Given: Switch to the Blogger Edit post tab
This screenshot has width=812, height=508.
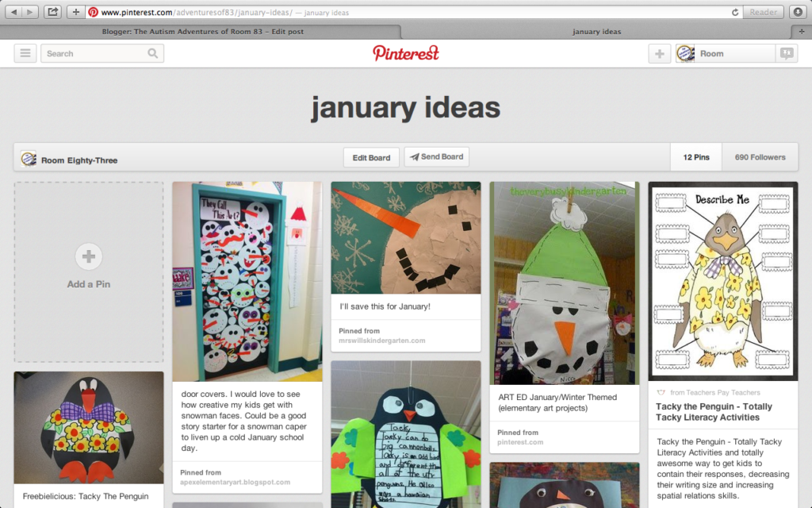Looking at the screenshot, I should (x=202, y=32).
